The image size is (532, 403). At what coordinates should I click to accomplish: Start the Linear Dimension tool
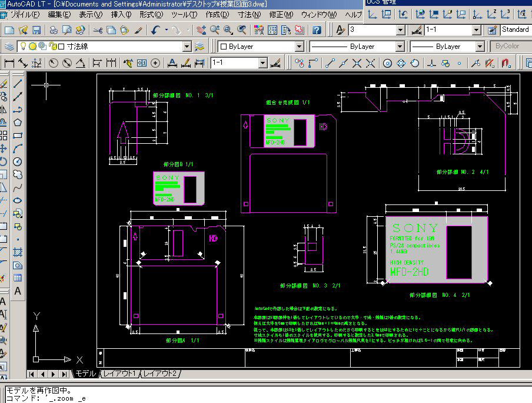tap(9, 63)
